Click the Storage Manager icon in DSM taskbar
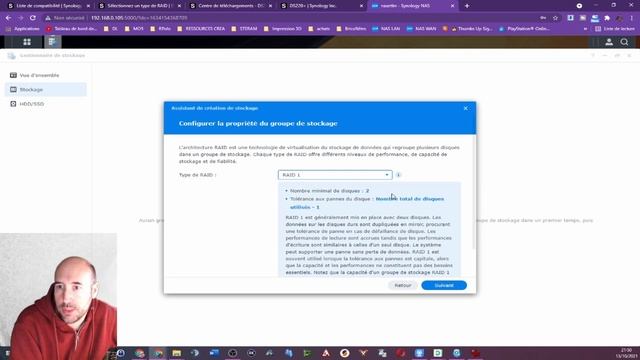Viewport: 640px width, 360px height. point(52,42)
